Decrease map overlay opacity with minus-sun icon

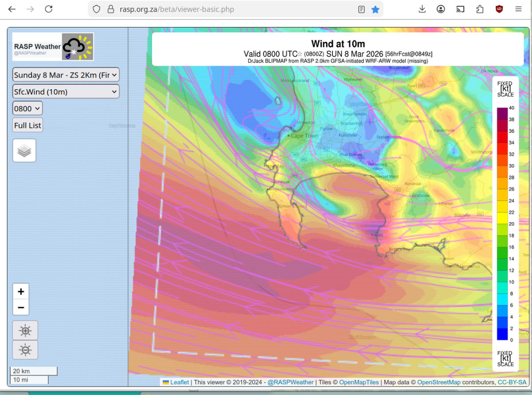pos(25,350)
